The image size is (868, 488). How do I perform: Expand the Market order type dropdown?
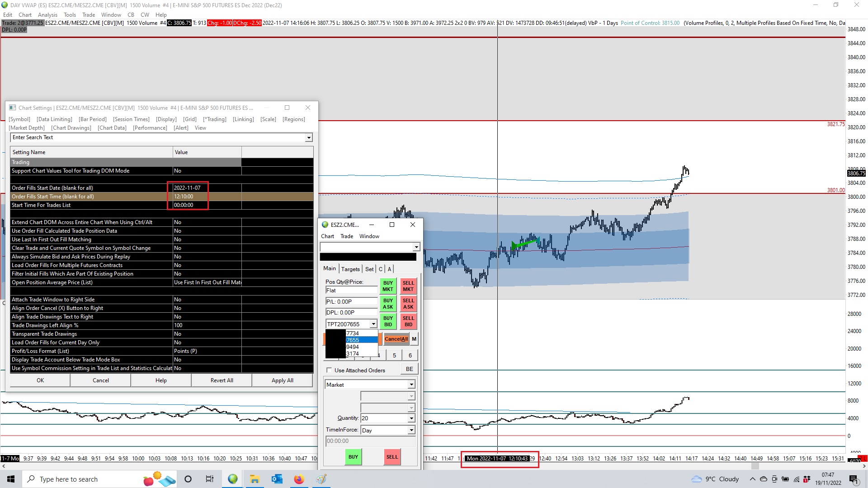pos(411,385)
